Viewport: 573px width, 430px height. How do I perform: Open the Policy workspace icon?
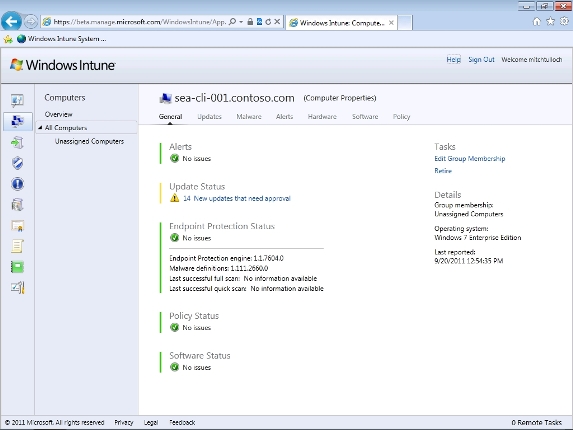tap(17, 246)
